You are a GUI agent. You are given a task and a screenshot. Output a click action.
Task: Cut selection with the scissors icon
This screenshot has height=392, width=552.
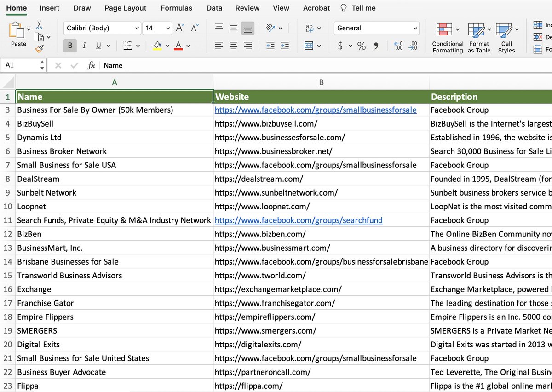click(x=40, y=25)
